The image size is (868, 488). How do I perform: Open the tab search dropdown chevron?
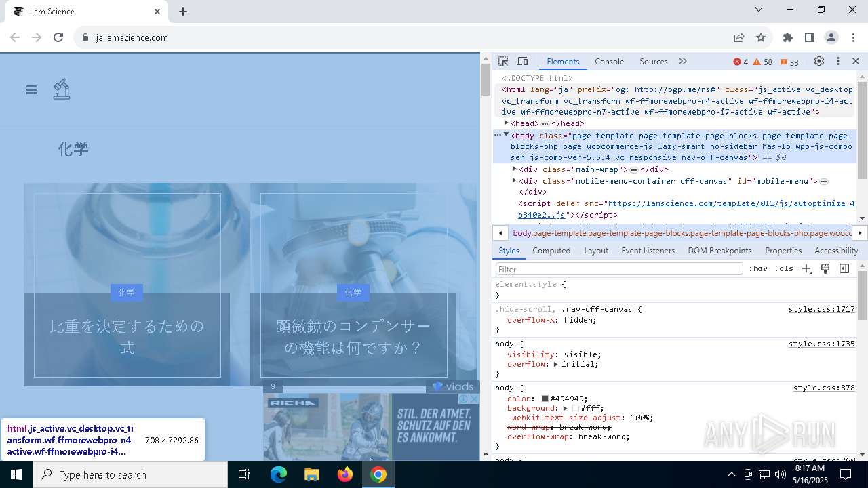[759, 9]
